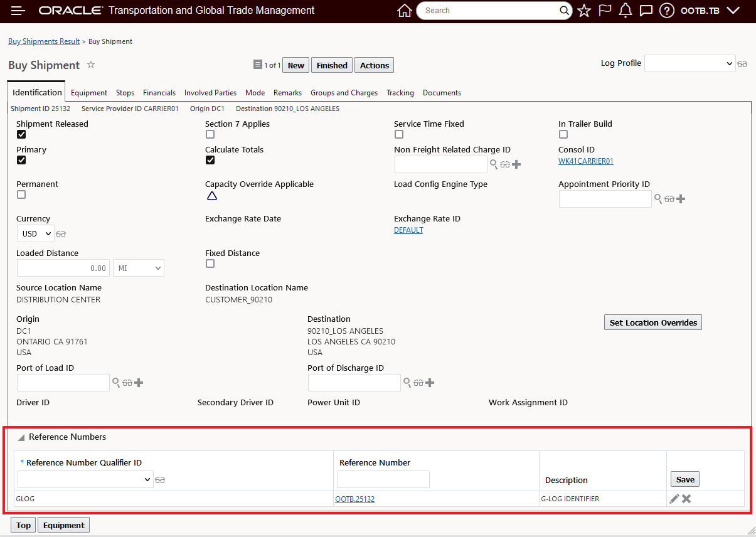This screenshot has height=537, width=756.
Task: Click the list icon beside 1 of 1
Action: 257,65
